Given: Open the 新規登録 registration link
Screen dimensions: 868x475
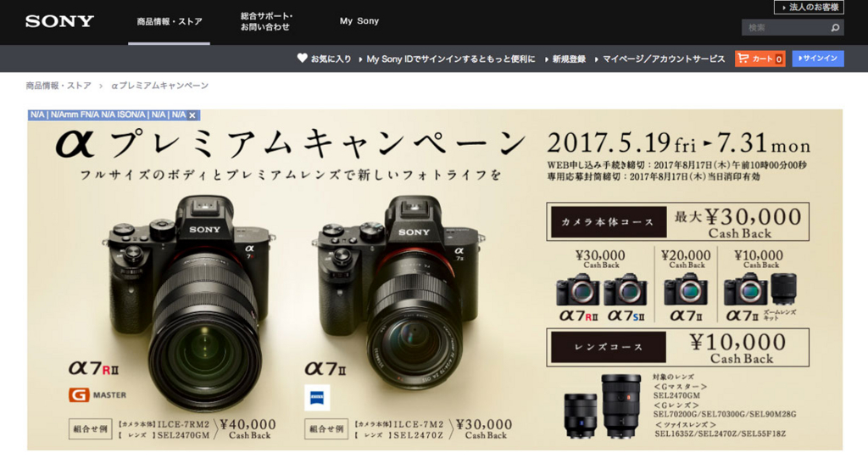Looking at the screenshot, I should 569,59.
